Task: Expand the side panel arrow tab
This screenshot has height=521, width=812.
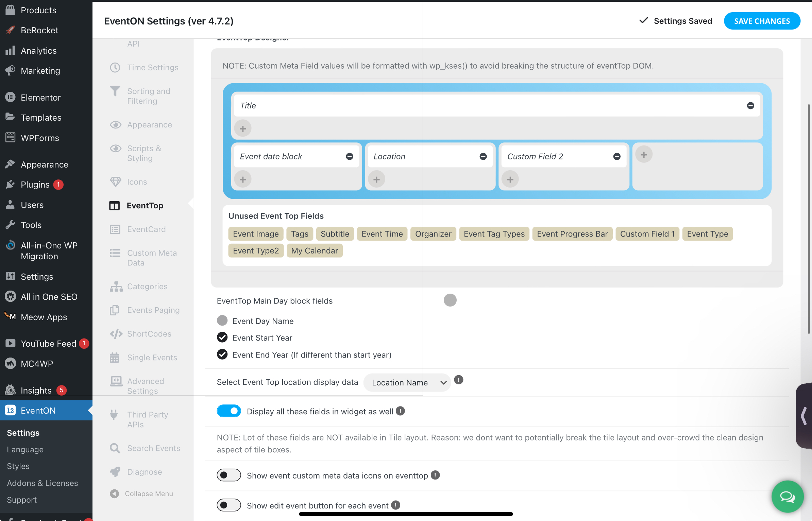Action: (804, 416)
